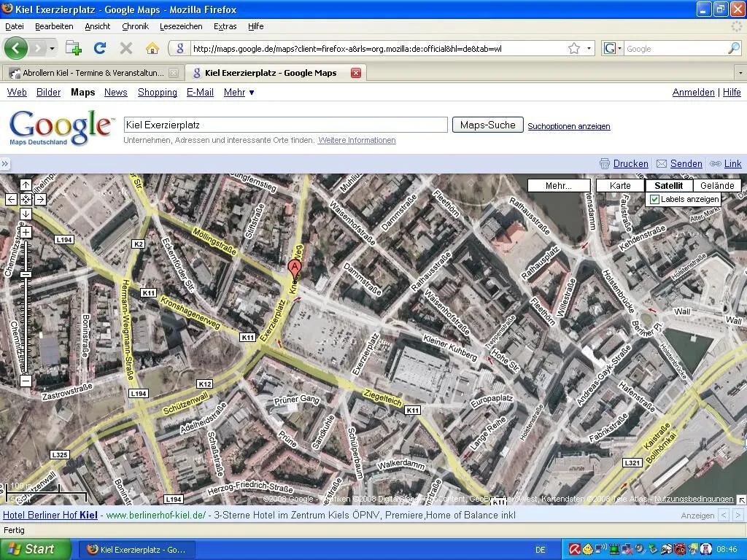Viewport: 747px width, 560px height.
Task: Open the Drucken link
Action: click(x=630, y=164)
